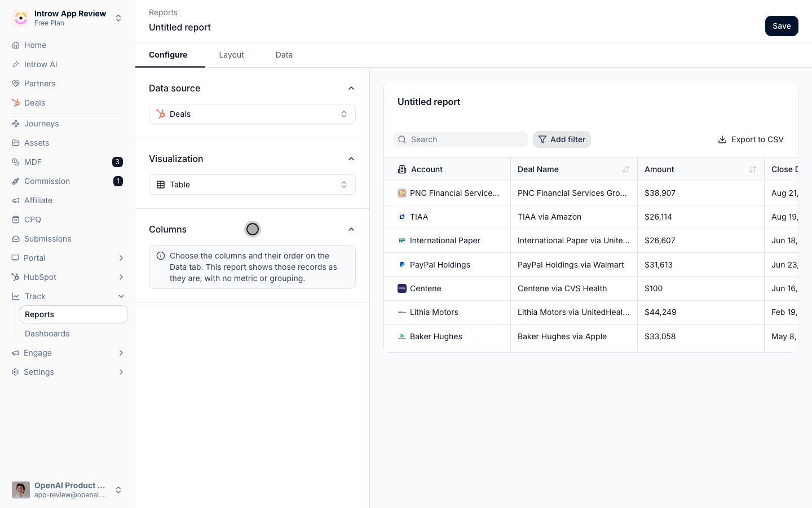
Task: Open Journeys in the sidebar
Action: (x=68, y=124)
